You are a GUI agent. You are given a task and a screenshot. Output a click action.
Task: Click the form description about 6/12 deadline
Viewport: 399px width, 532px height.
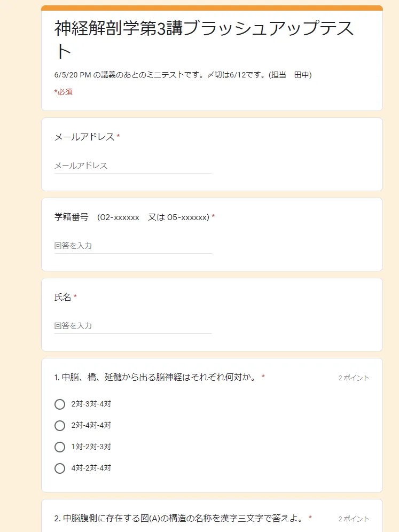[183, 75]
